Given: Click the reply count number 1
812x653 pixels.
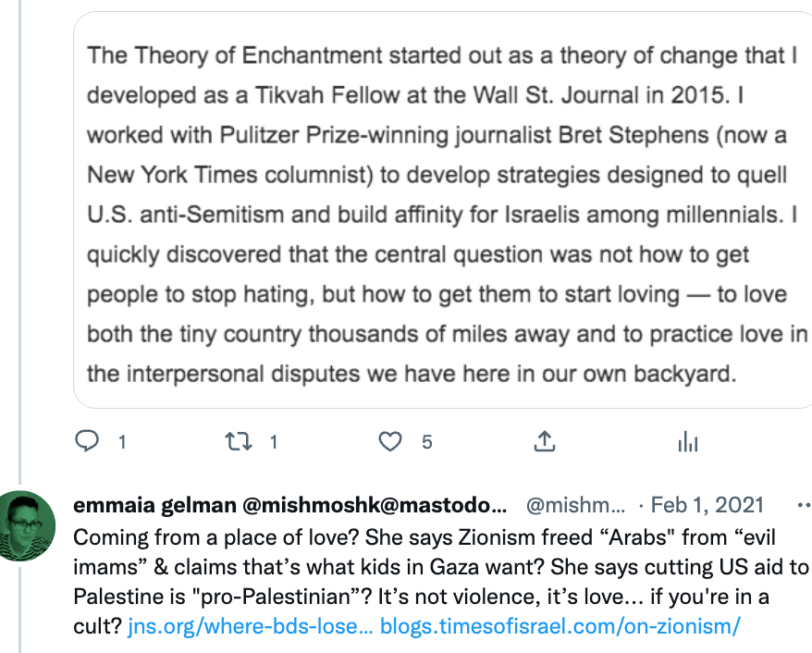Looking at the screenshot, I should pos(122,442).
